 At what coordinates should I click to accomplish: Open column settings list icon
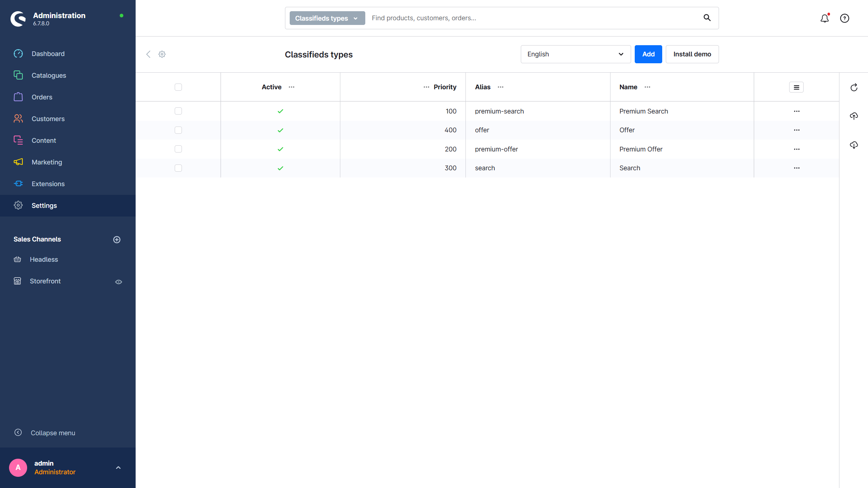point(796,87)
